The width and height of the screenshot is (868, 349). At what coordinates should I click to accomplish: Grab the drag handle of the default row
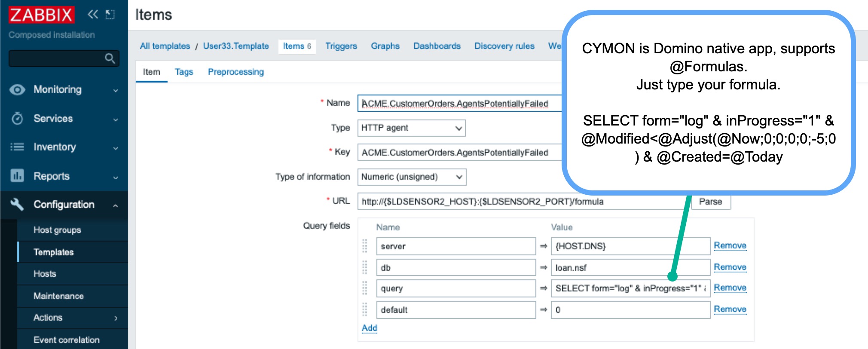(365, 309)
